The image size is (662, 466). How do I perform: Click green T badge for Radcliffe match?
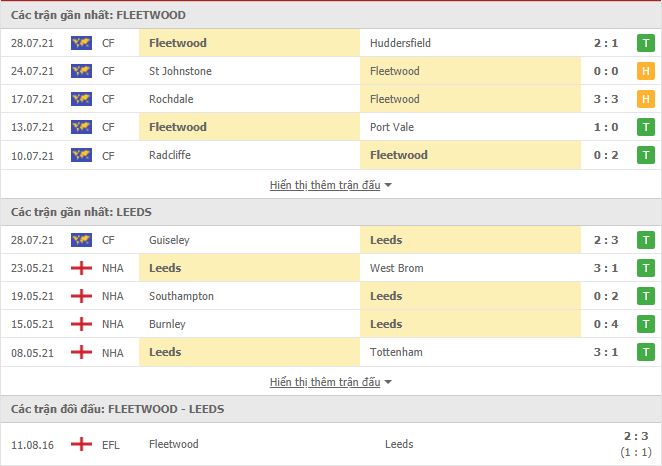(x=646, y=155)
